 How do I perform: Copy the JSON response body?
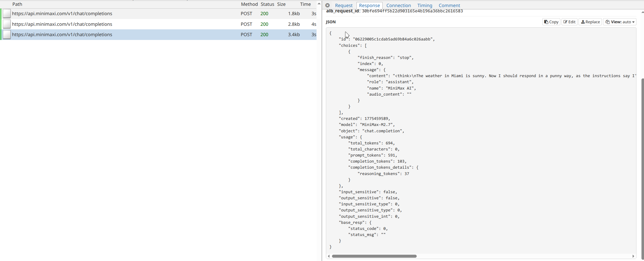[551, 22]
